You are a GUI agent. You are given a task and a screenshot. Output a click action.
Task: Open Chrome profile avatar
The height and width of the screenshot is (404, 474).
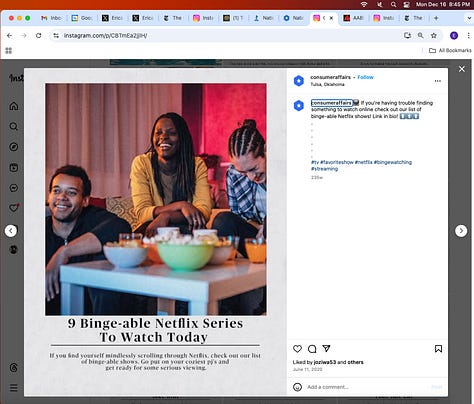coord(454,35)
